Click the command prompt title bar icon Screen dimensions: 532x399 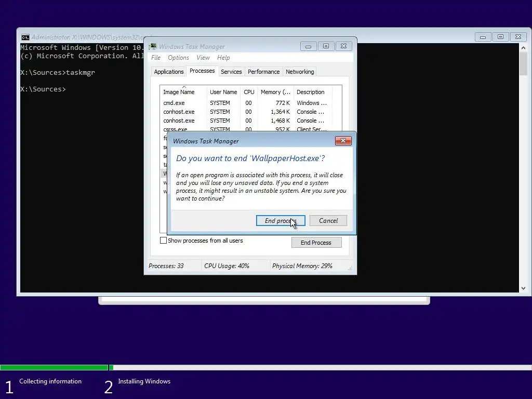pyautogui.click(x=25, y=37)
